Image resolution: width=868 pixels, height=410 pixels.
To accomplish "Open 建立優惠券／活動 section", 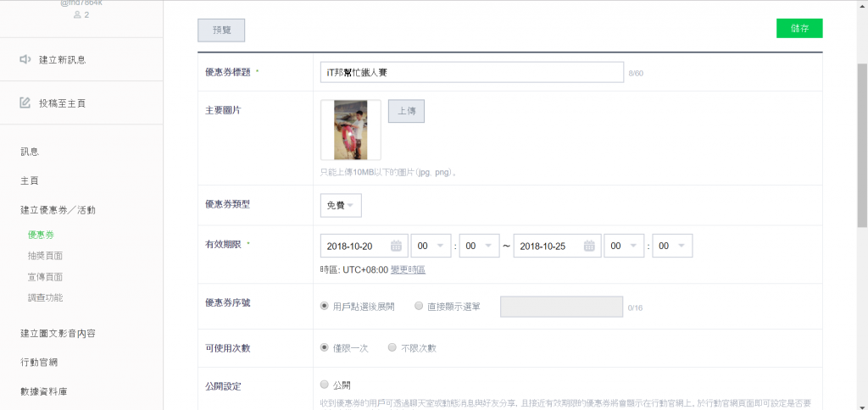I will click(x=58, y=210).
